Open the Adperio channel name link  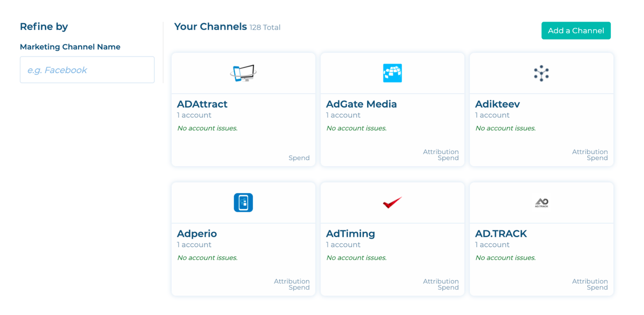[197, 234]
